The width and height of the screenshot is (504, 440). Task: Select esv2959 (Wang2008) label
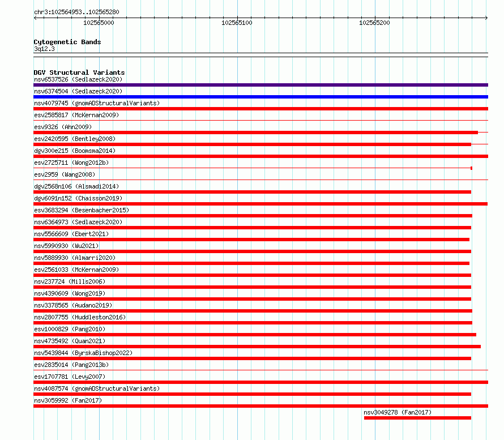65,174
